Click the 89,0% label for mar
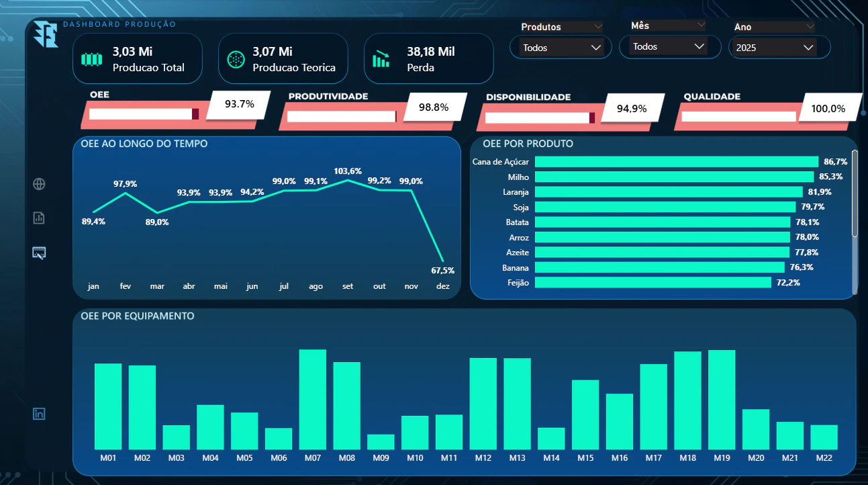This screenshot has width=868, height=485. 157,222
